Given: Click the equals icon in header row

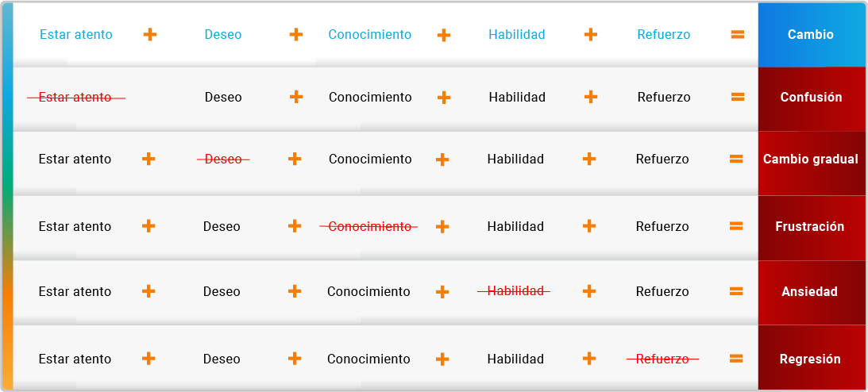Looking at the screenshot, I should [x=737, y=34].
